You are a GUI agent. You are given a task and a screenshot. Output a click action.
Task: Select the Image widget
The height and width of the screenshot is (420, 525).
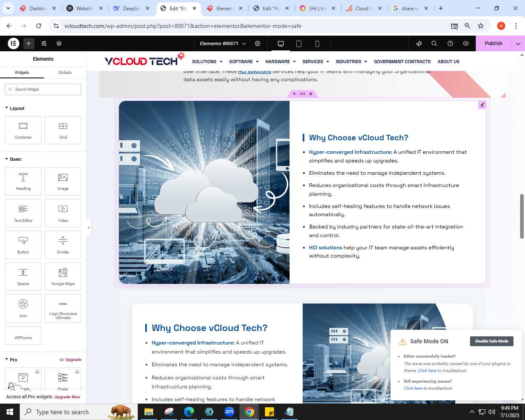pyautogui.click(x=63, y=182)
